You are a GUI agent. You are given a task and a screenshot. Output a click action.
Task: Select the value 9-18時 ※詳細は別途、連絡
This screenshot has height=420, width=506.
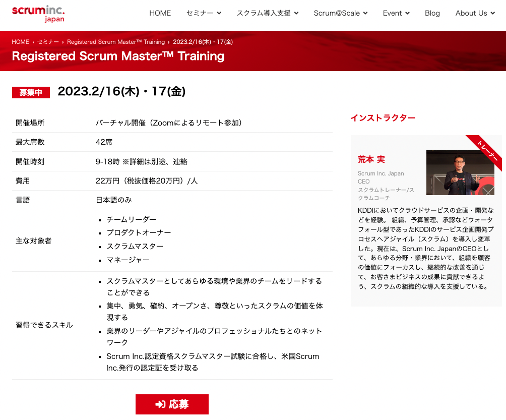[x=141, y=161]
